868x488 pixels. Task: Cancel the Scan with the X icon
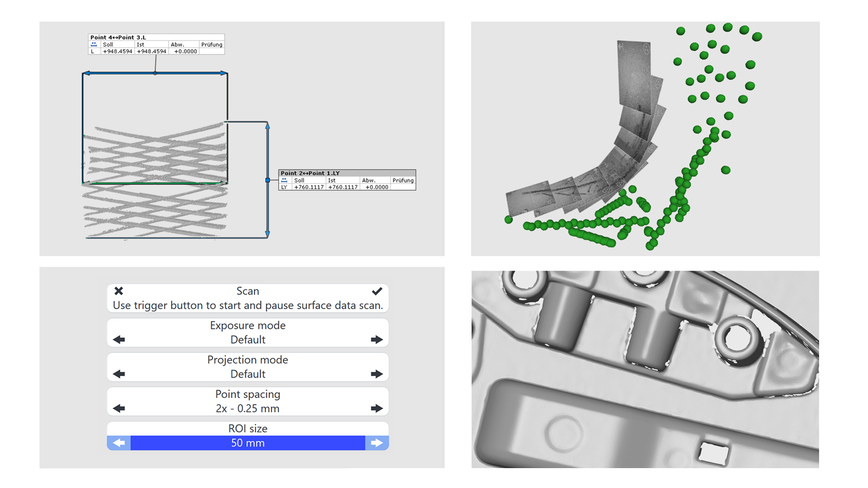tap(118, 291)
